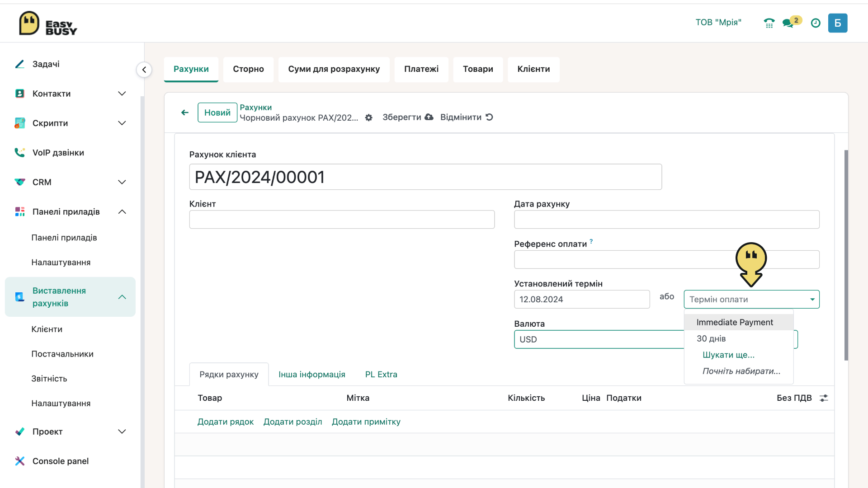Viewport: 868px width, 488px height.
Task: Click Додати рядок link
Action: click(226, 422)
